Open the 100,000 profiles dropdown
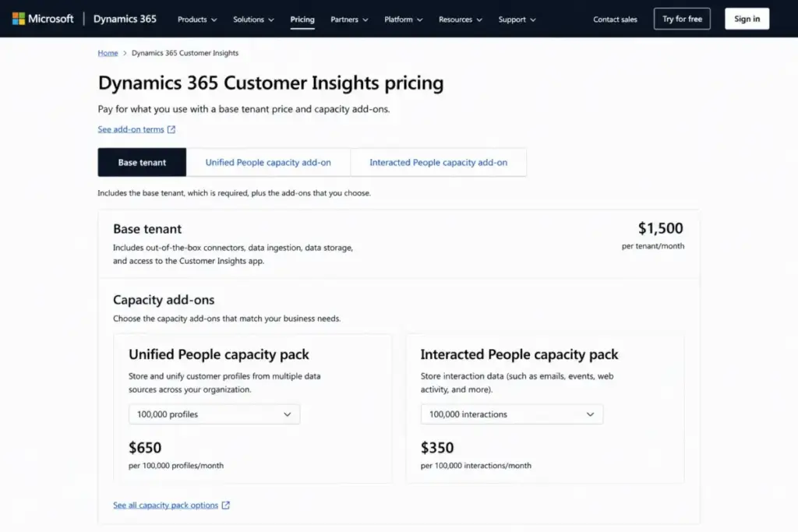Viewport: 798px width, 532px height. (214, 414)
